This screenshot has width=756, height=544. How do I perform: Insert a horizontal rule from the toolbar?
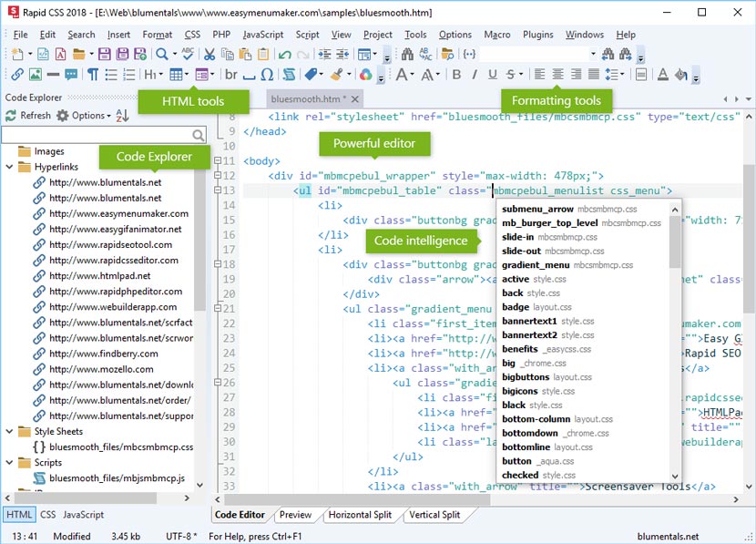[x=52, y=75]
